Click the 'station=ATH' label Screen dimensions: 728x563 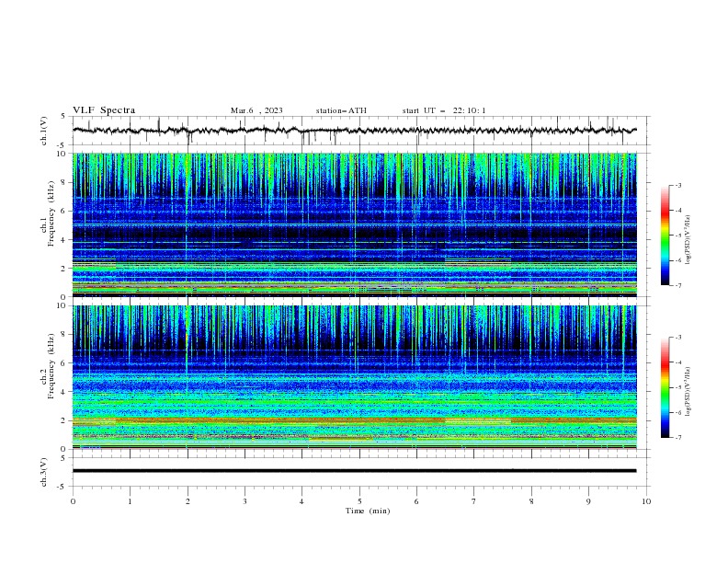[x=341, y=110]
